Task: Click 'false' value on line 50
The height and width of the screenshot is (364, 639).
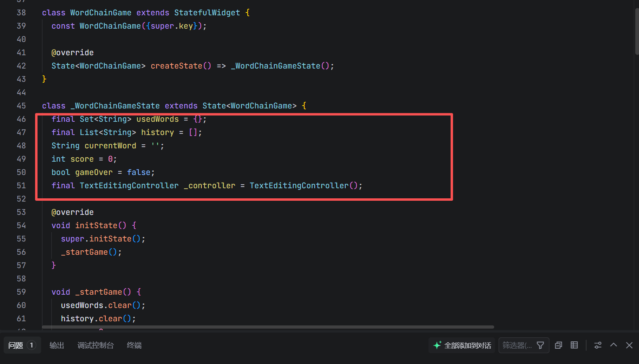Action: pos(139,172)
